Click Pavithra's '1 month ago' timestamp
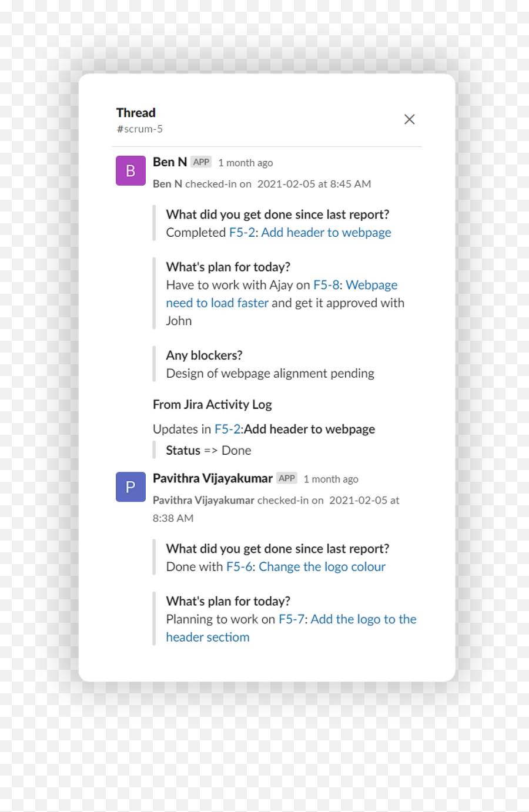The width and height of the screenshot is (529, 812). tap(331, 479)
